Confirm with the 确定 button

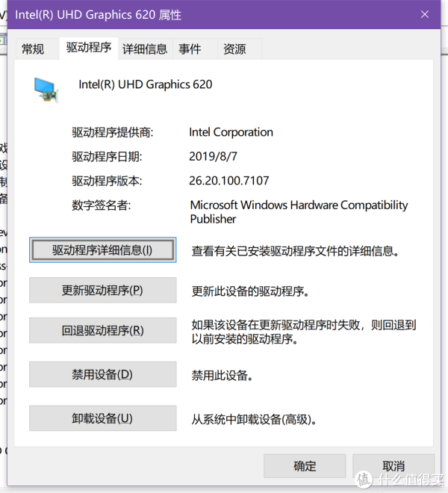tap(305, 466)
